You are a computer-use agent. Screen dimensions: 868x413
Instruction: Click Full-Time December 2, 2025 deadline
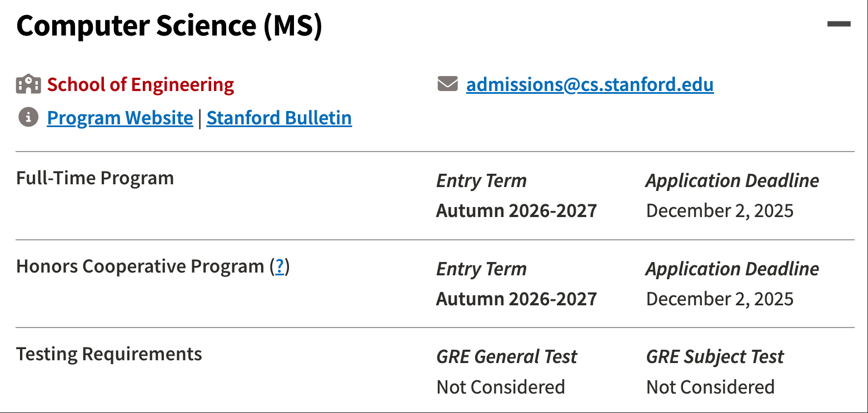click(x=720, y=211)
